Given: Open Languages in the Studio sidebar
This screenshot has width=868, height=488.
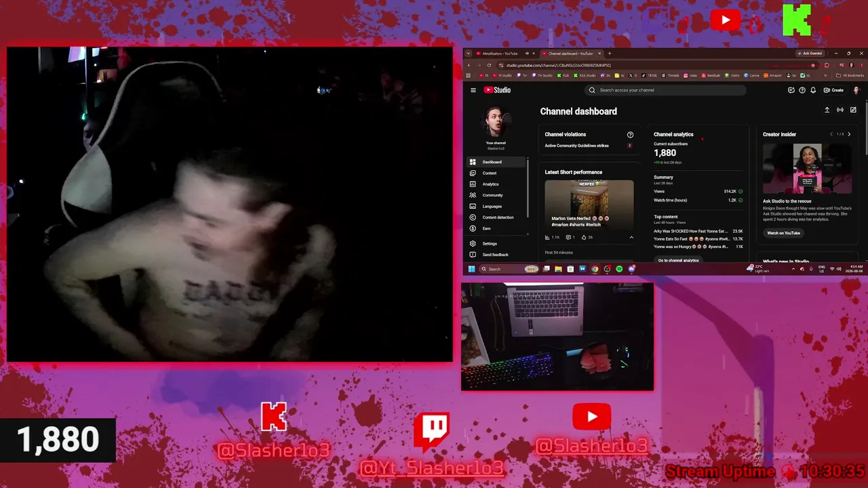Looking at the screenshot, I should coord(497,206).
